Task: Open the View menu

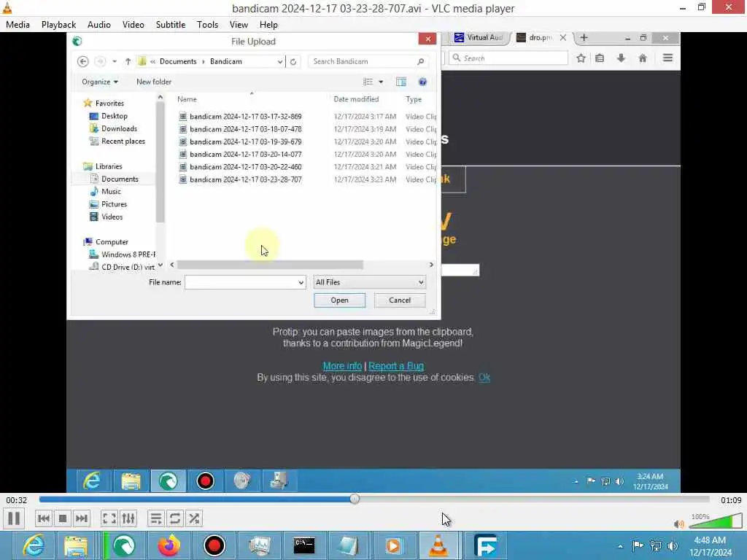Action: (x=239, y=25)
